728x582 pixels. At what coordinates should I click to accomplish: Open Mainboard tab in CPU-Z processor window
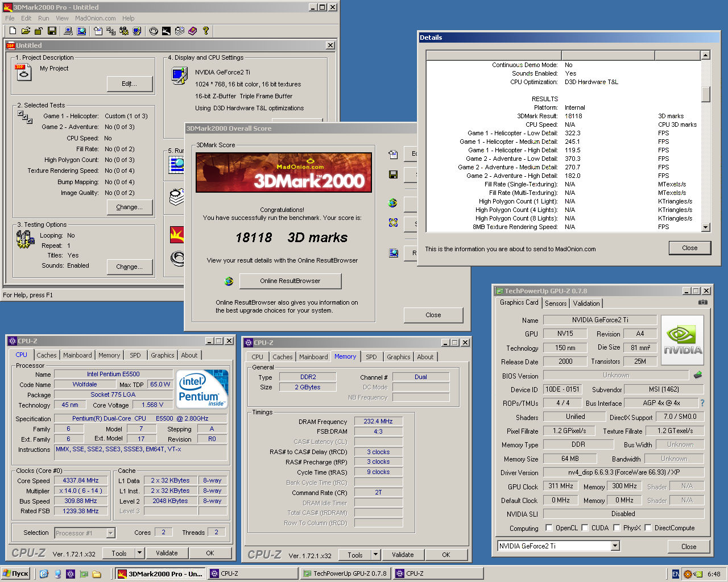coord(77,355)
